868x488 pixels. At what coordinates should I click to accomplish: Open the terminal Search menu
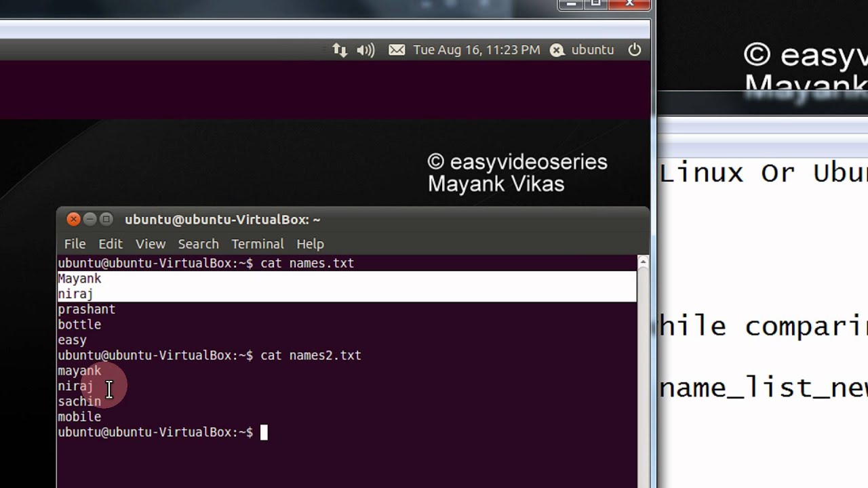pos(198,243)
